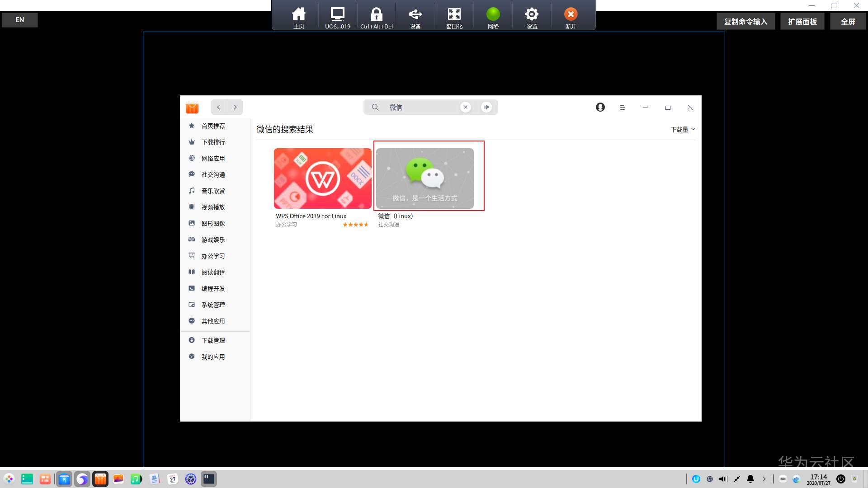Click the 复制命令输入 button
This screenshot has height=488, width=868.
(x=745, y=22)
